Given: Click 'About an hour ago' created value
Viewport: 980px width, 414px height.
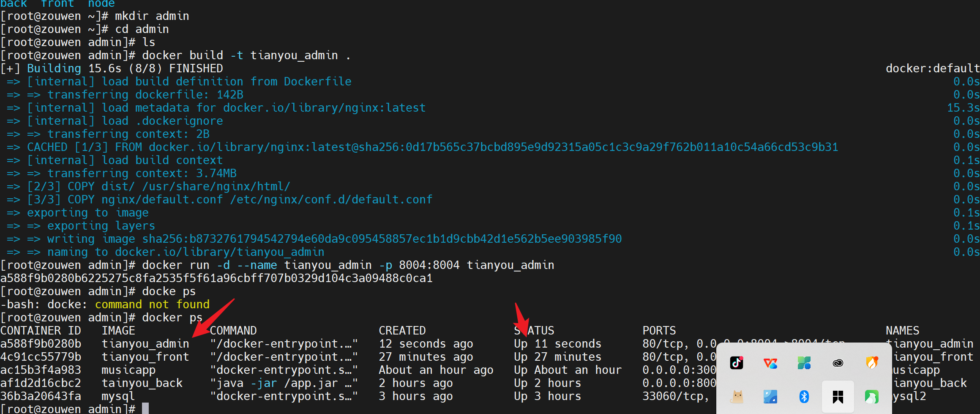Looking at the screenshot, I should click(x=436, y=370).
